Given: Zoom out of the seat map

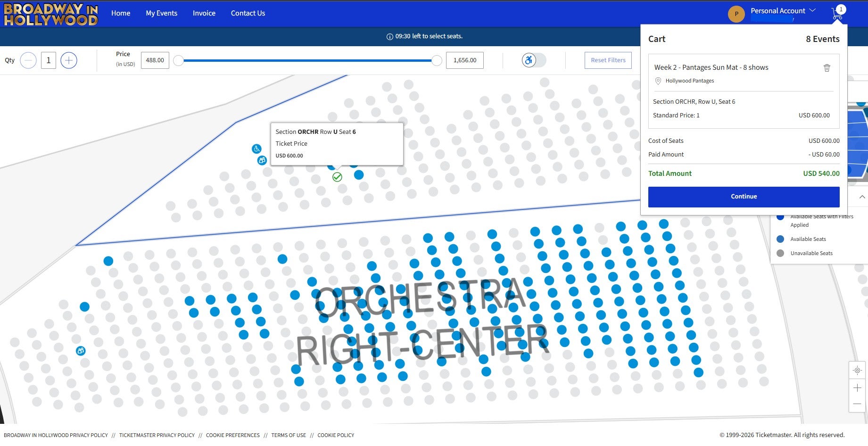Looking at the screenshot, I should tap(857, 404).
